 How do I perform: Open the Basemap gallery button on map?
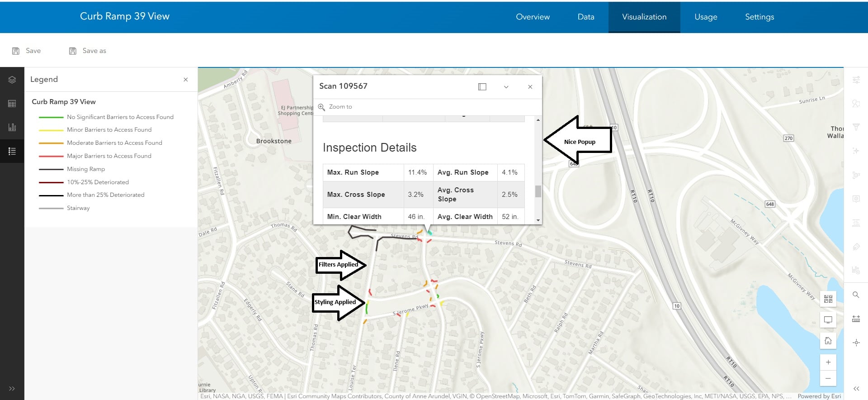click(x=828, y=299)
